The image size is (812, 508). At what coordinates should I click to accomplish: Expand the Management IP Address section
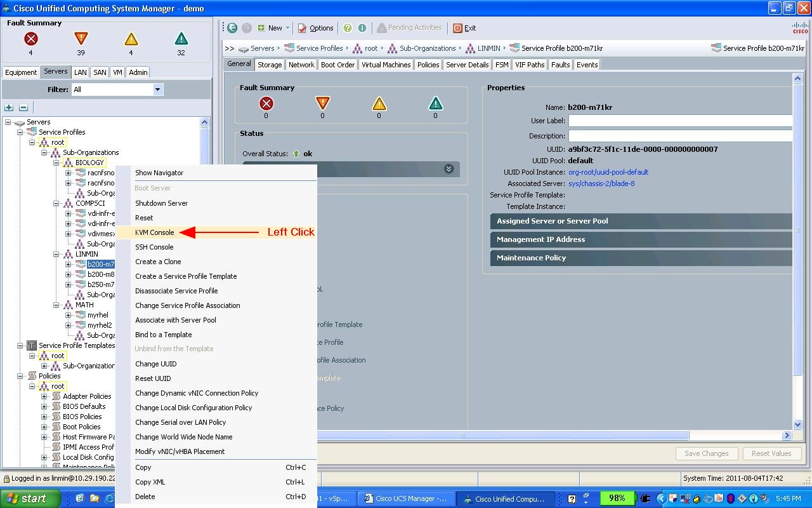[641, 239]
